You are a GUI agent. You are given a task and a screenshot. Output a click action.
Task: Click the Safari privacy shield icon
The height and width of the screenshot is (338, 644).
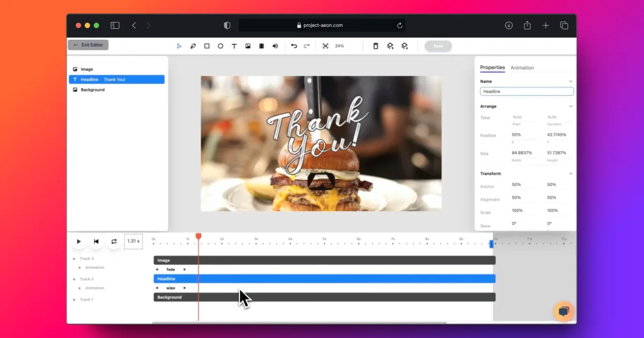227,25
